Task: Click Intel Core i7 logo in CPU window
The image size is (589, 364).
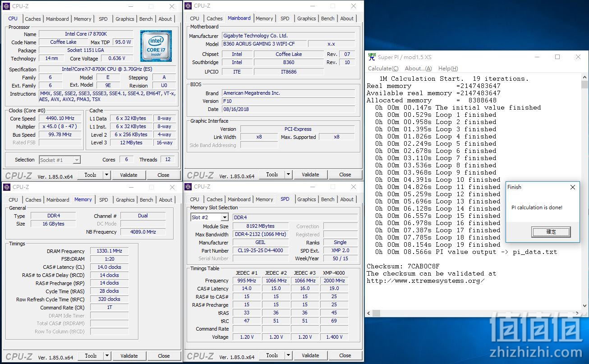Action: point(156,46)
